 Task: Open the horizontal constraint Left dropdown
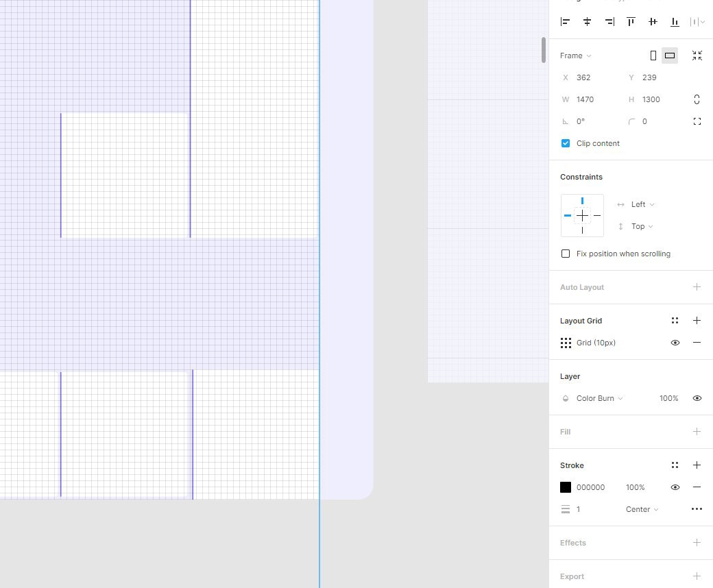coord(642,204)
